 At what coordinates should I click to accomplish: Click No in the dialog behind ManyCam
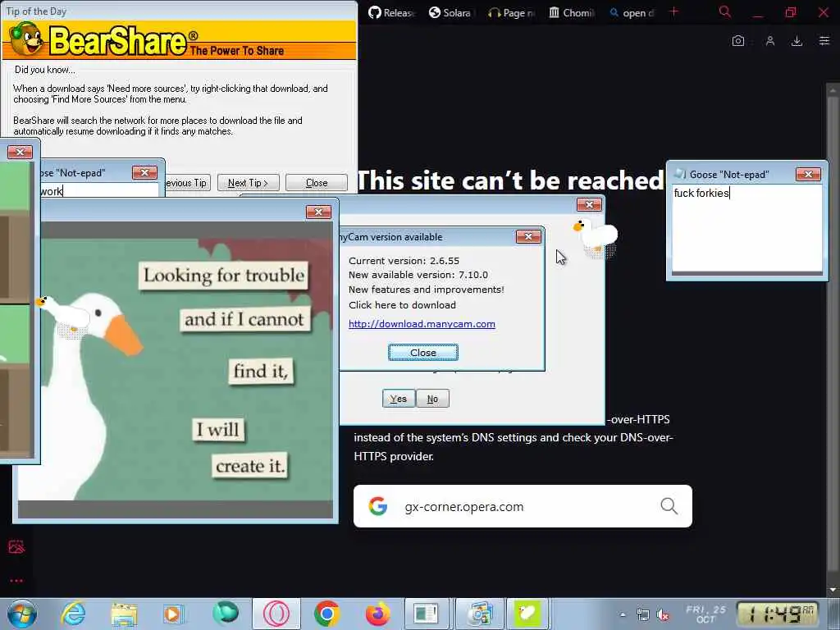[x=432, y=399]
